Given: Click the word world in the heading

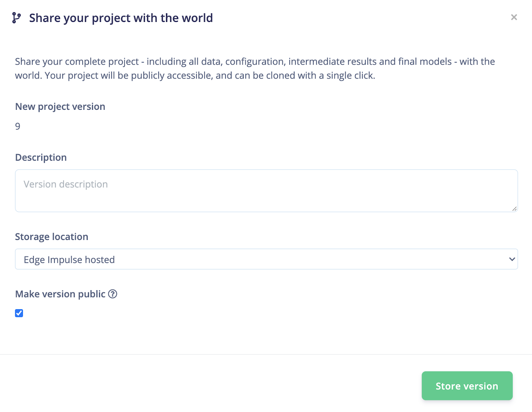Looking at the screenshot, I should tap(199, 18).
